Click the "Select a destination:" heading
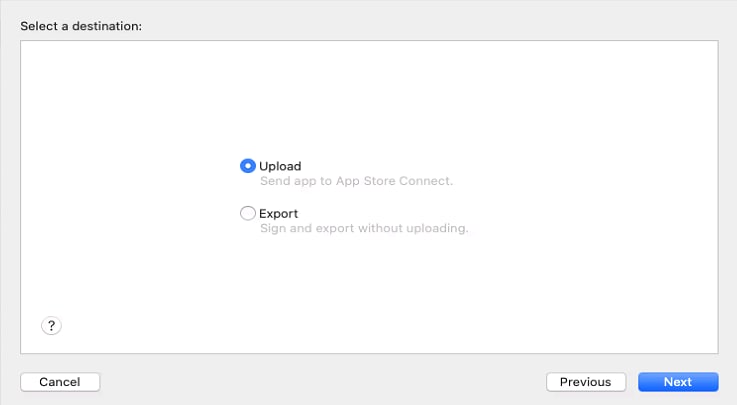This screenshot has width=737, height=405. coord(81,25)
